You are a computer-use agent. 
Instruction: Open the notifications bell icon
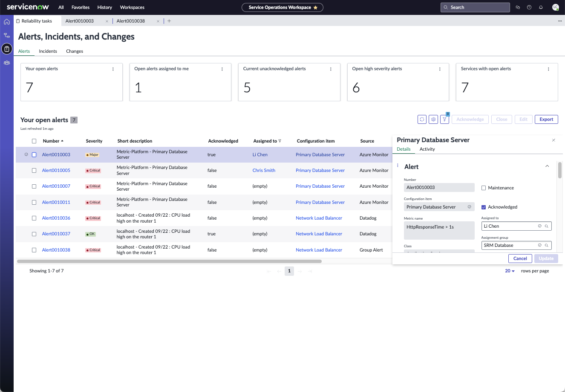(541, 7)
